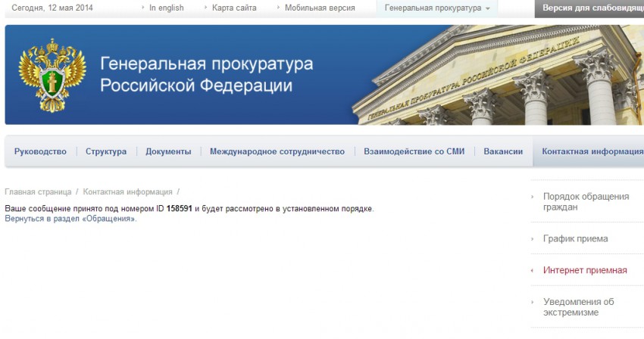Select Интернет приемная in sidebar
The height and width of the screenshot is (339, 644).
tap(584, 270)
